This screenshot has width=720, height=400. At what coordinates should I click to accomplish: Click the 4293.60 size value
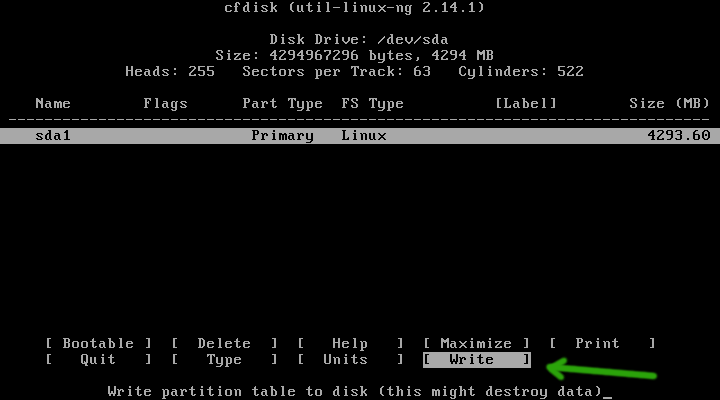(679, 135)
